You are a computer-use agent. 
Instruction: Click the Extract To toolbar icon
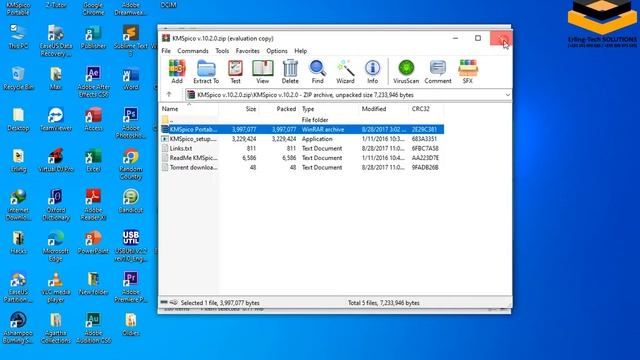coord(206,71)
